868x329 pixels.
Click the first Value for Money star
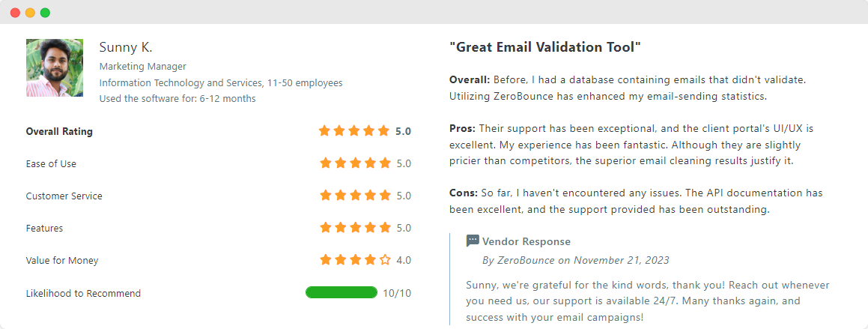point(326,260)
